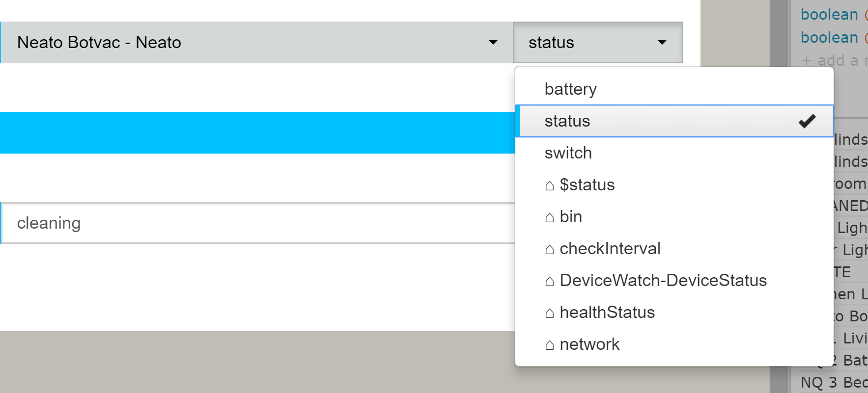Image resolution: width=868 pixels, height=393 pixels.
Task: Click the cleaning value input field
Action: [258, 223]
